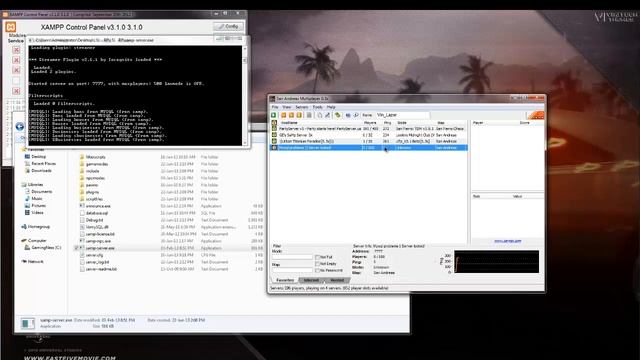Click the green tag icon in SA-MP toolbar
The image size is (640, 360).
click(x=338, y=115)
